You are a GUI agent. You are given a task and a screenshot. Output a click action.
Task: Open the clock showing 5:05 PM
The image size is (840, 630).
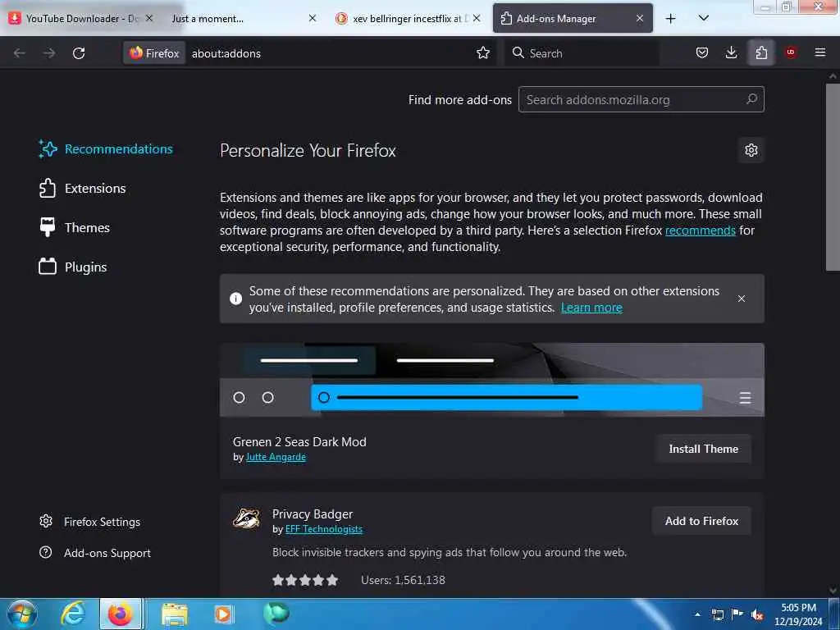tap(798, 614)
